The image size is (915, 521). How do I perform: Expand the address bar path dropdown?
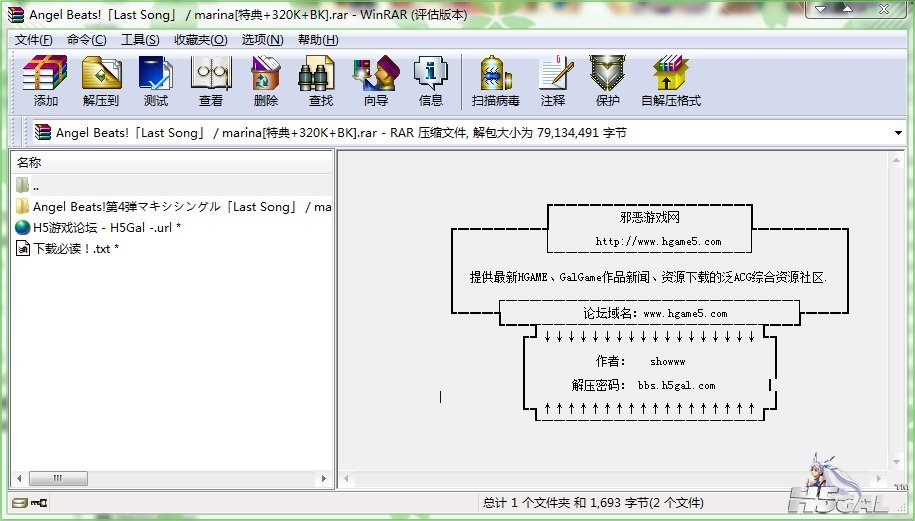(x=898, y=133)
